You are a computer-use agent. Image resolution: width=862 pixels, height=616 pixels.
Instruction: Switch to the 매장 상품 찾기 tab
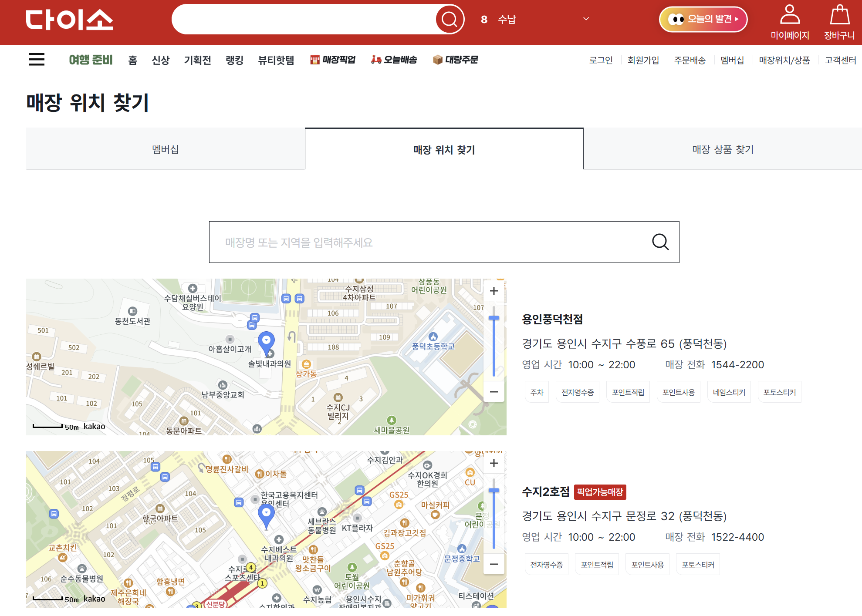pyautogui.click(x=723, y=149)
